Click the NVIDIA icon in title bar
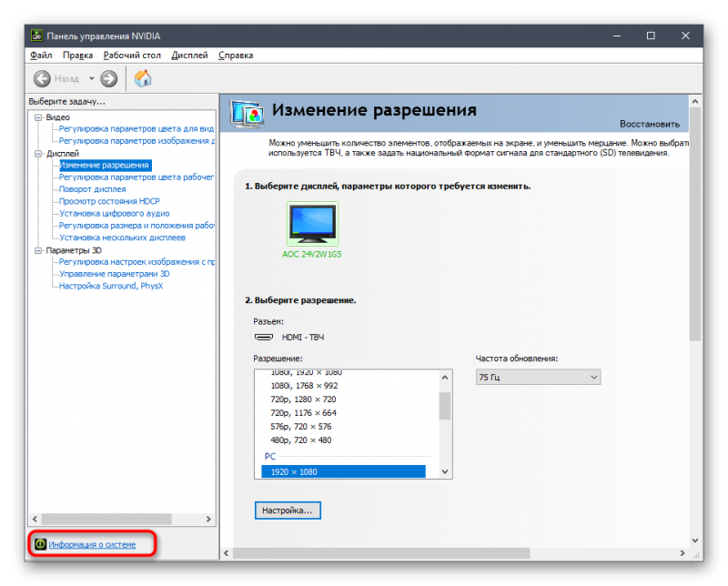This screenshot has width=728, height=586. (x=36, y=35)
